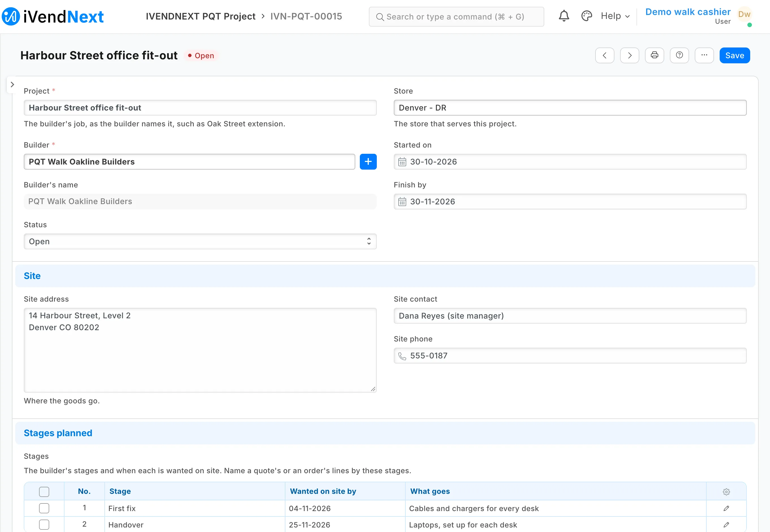Open the Help dropdown menu
This screenshot has height=532, width=770.
(615, 16)
